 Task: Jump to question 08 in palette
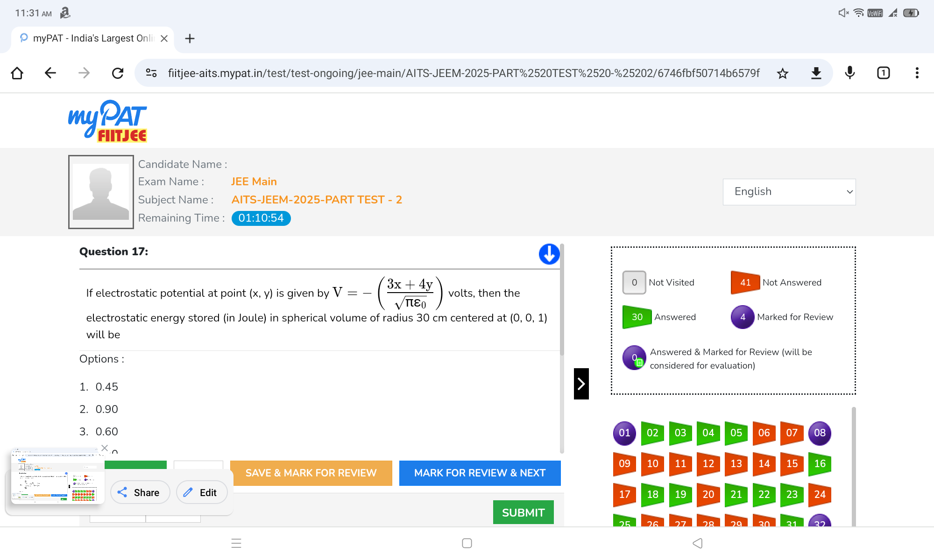(820, 433)
